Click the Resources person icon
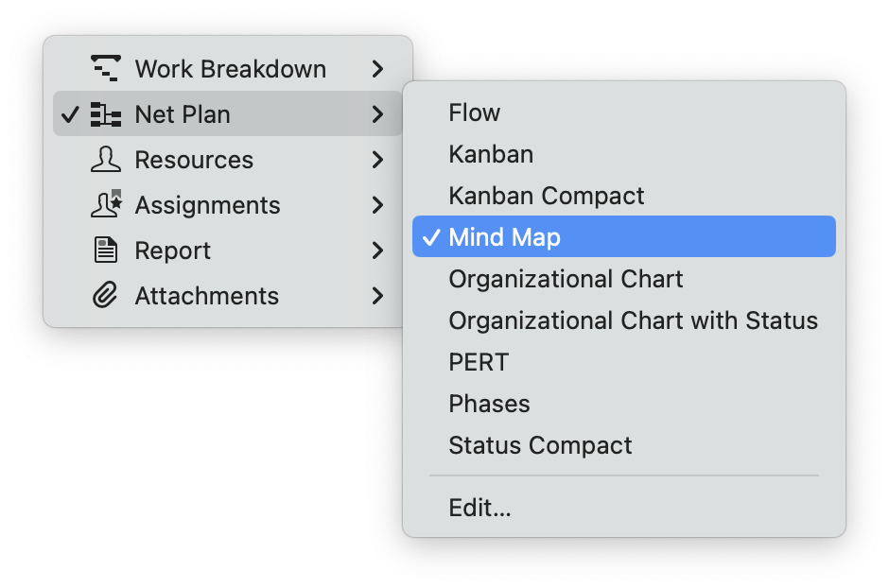 point(106,159)
